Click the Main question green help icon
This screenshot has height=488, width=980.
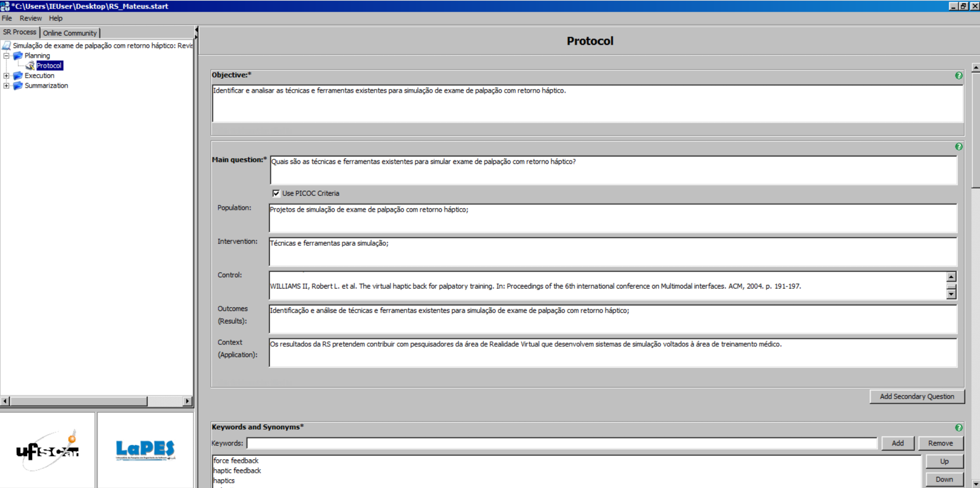958,147
